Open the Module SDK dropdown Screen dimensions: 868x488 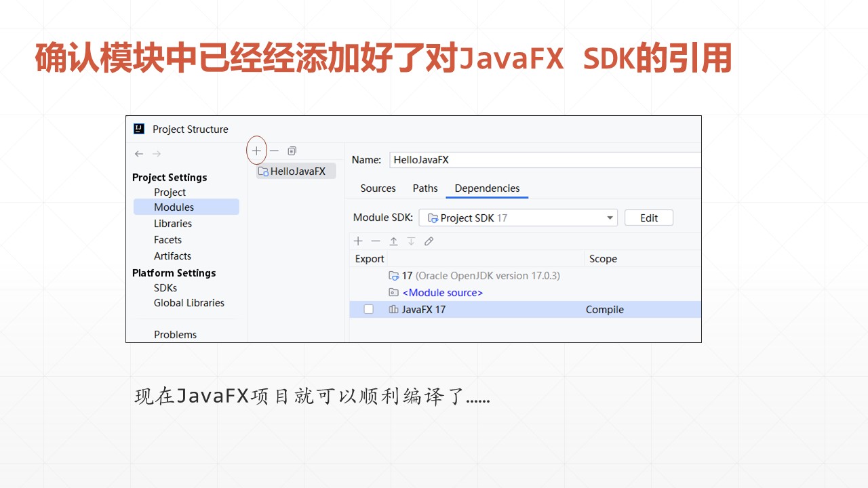tap(518, 218)
